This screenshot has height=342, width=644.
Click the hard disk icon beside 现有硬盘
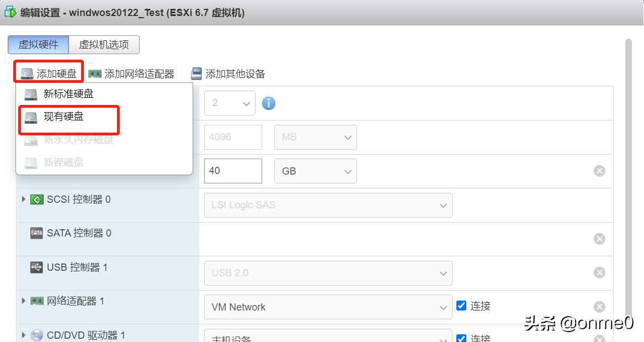[31, 118]
